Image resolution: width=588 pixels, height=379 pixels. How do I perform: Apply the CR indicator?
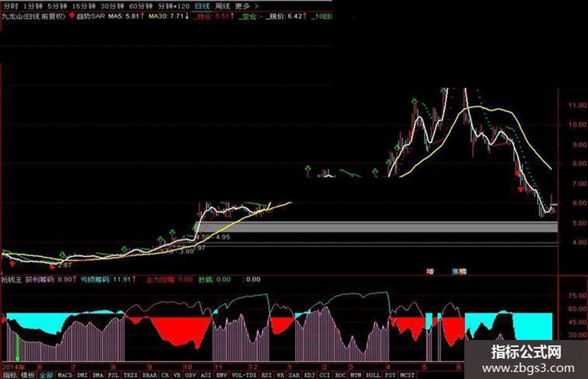click(x=165, y=375)
